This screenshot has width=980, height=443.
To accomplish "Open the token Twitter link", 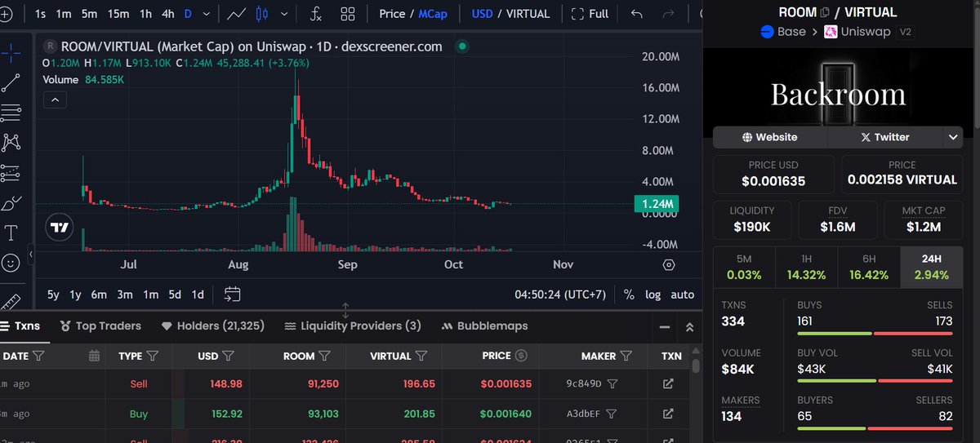I will pyautogui.click(x=885, y=137).
